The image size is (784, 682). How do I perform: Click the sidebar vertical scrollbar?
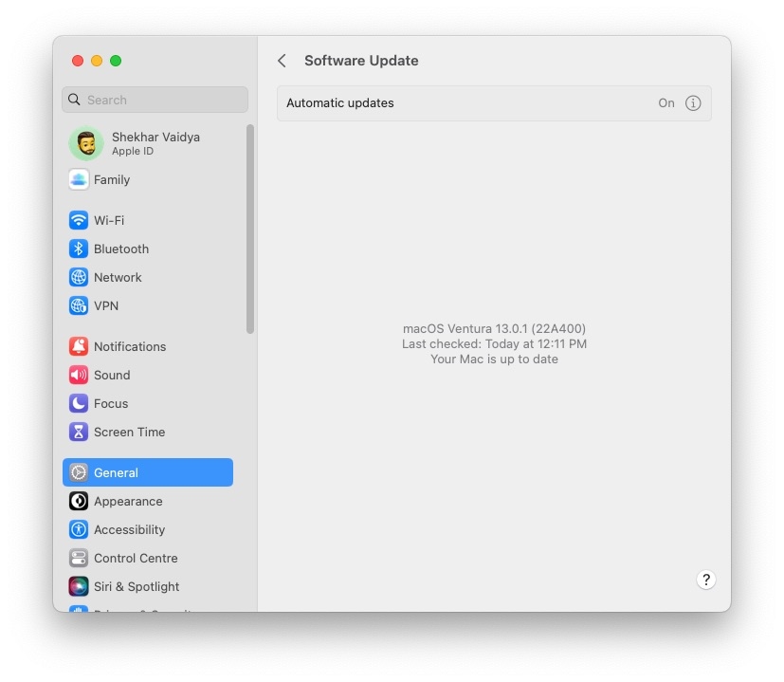(250, 229)
